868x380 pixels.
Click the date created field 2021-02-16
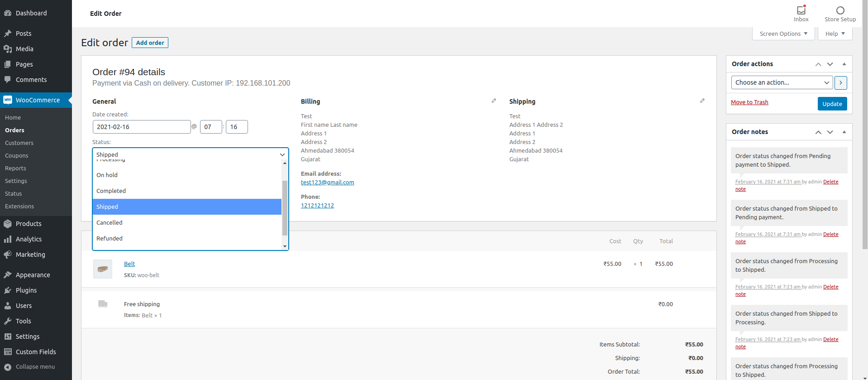[x=142, y=127]
